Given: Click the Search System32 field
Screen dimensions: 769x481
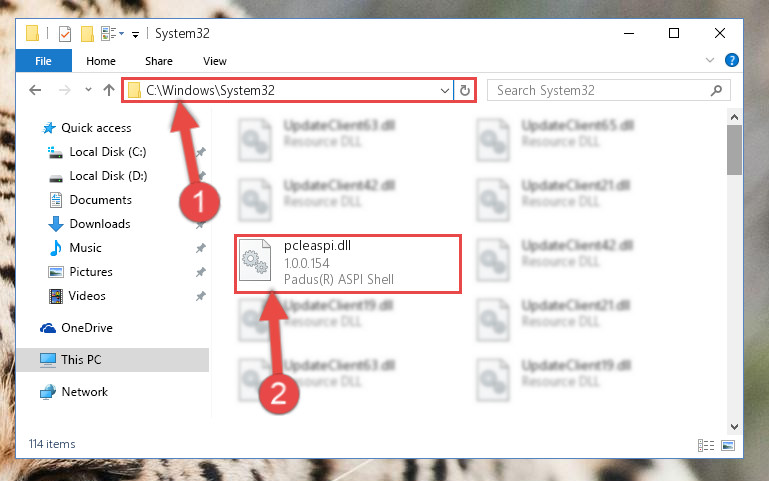Looking at the screenshot, I should pyautogui.click(x=602, y=90).
